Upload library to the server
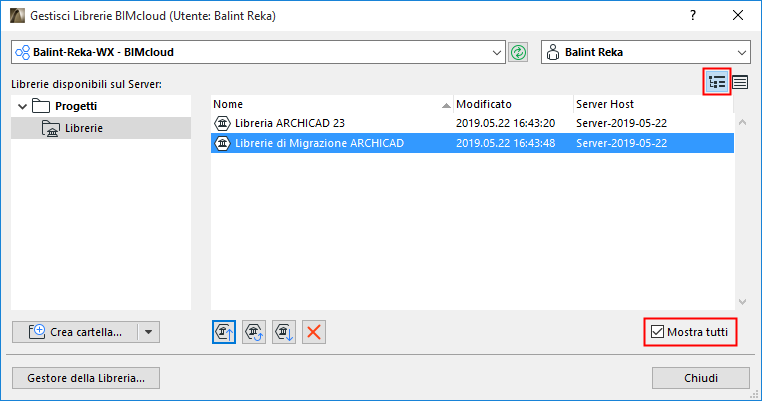 click(224, 332)
